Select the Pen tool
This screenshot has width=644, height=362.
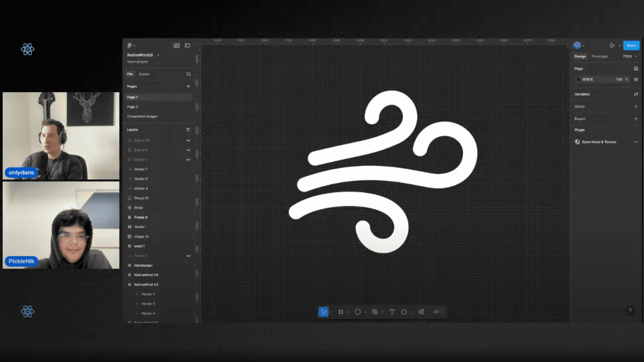[375, 312]
